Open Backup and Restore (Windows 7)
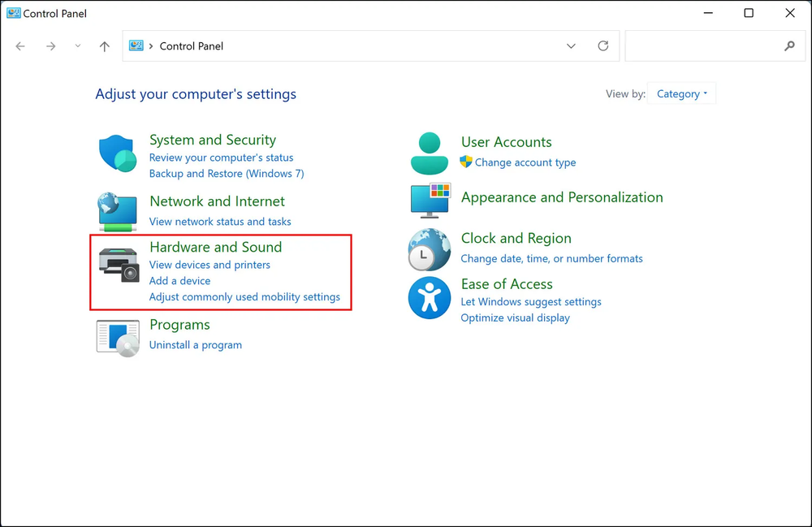Screen dimensions: 812x527 (x=227, y=174)
